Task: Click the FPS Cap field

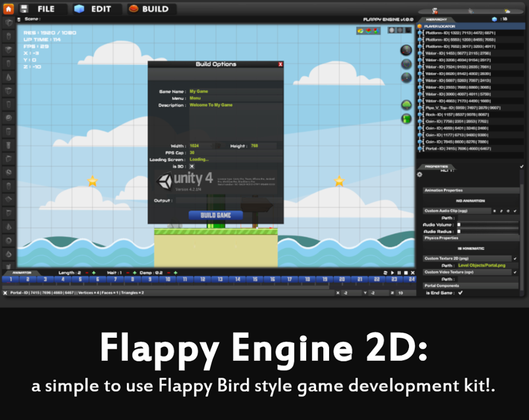Action: (235, 152)
